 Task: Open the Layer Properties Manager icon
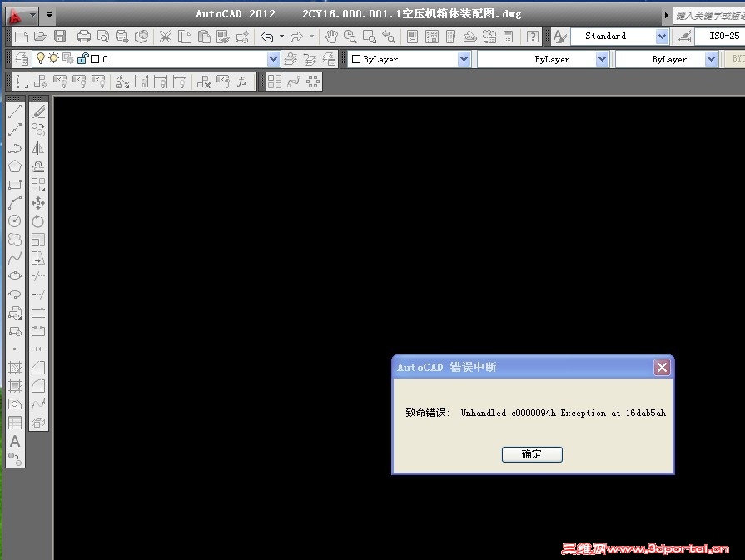coord(22,59)
